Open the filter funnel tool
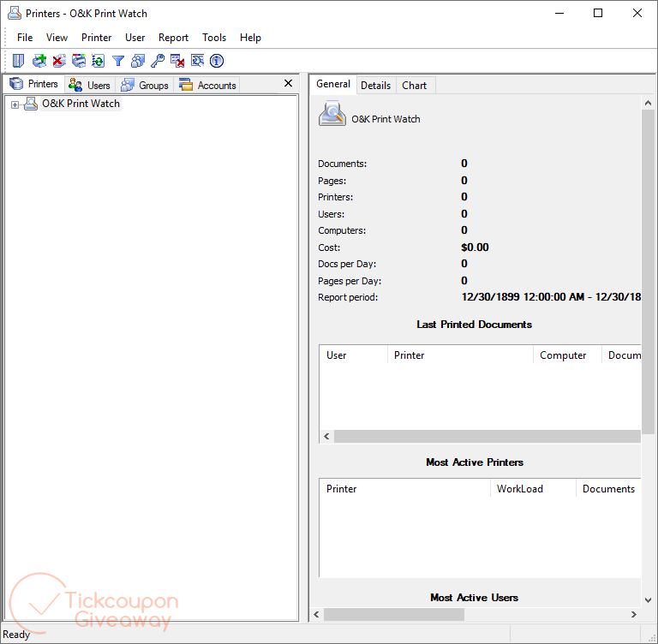 point(118,61)
